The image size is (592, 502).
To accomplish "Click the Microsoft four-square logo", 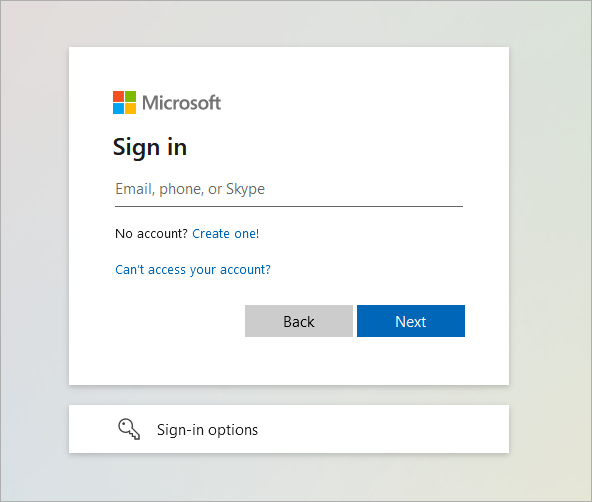I will tap(125, 102).
